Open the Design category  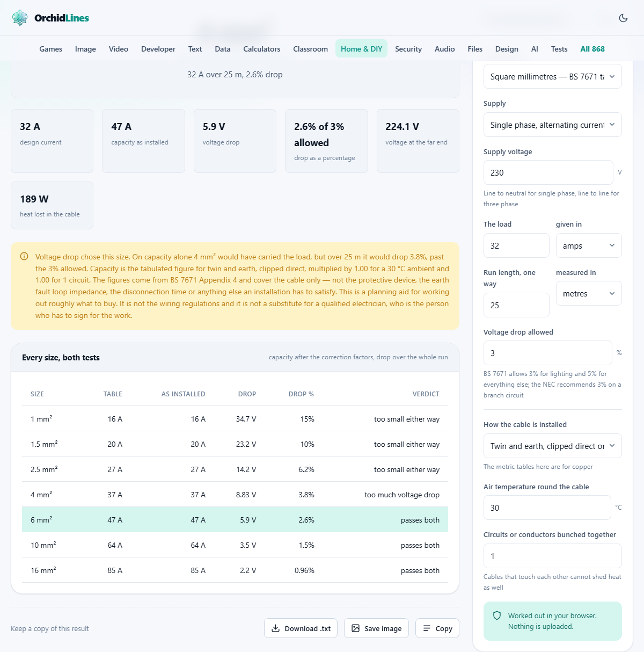(507, 49)
